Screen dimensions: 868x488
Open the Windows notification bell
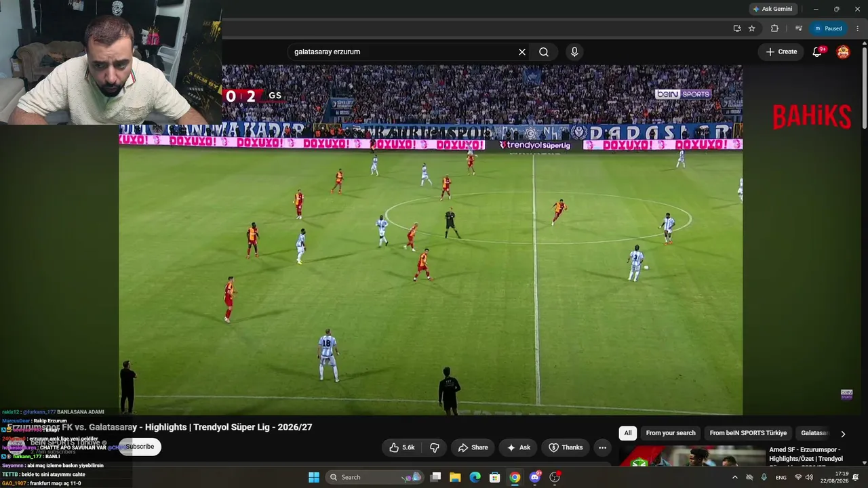856,477
